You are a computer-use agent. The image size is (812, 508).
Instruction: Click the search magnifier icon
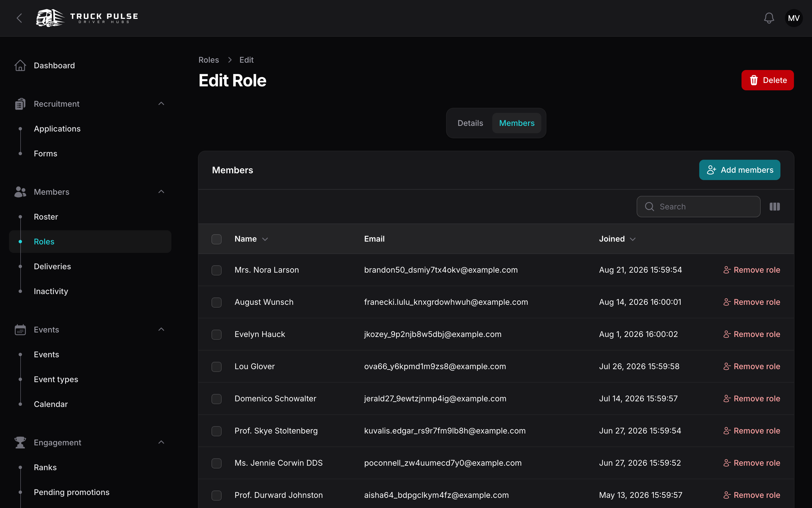point(649,207)
